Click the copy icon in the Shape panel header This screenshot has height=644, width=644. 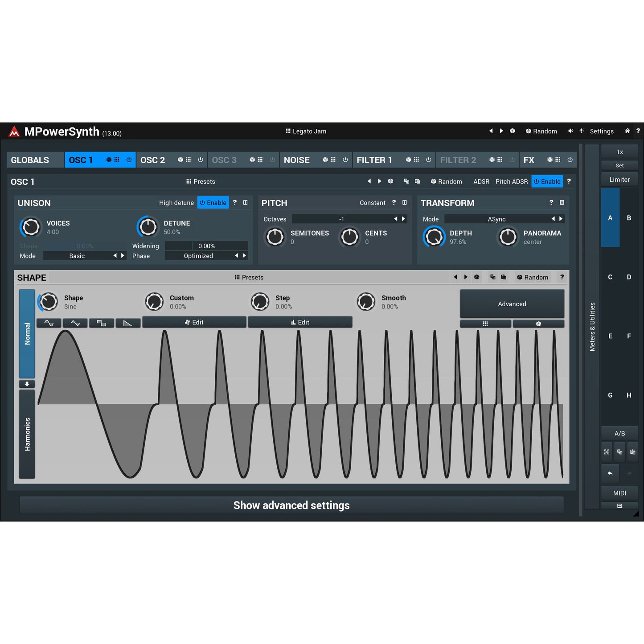[492, 277]
